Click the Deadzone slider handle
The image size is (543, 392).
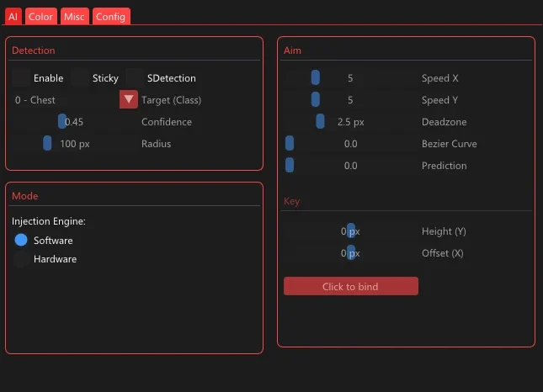pyautogui.click(x=321, y=121)
